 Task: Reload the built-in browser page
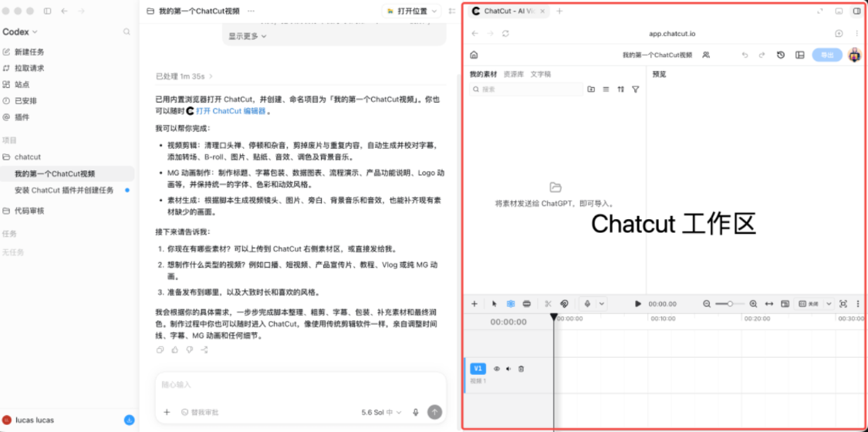click(505, 34)
